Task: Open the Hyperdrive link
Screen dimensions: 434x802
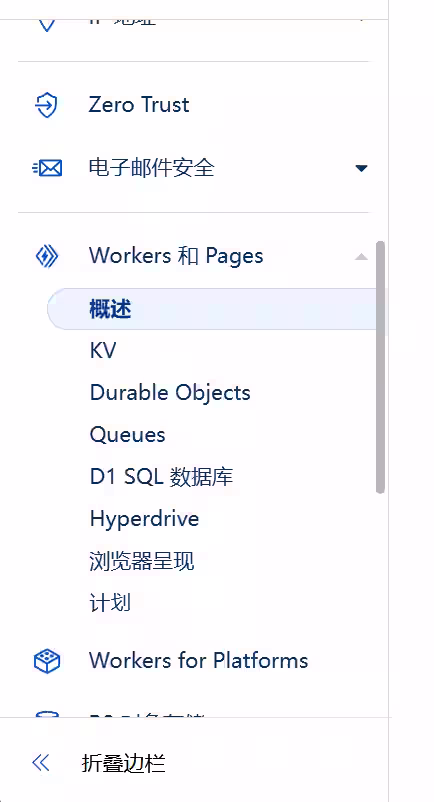Action: (x=144, y=519)
